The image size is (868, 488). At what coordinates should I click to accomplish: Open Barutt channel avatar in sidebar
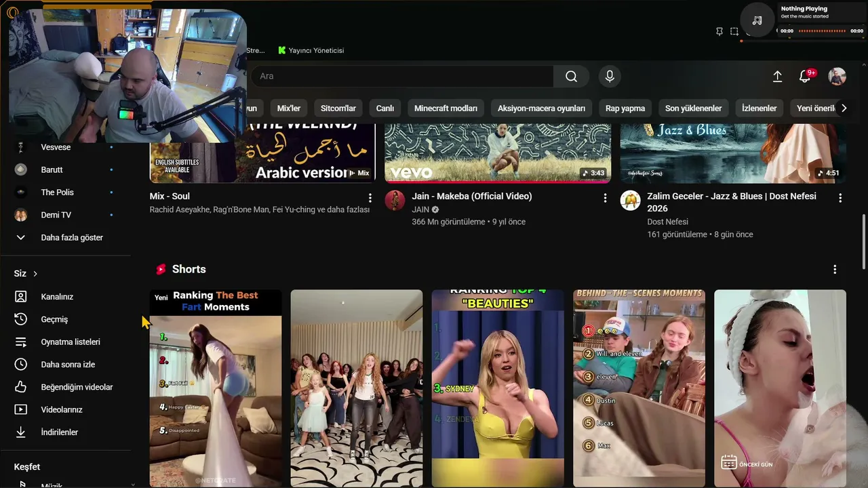pos(21,169)
